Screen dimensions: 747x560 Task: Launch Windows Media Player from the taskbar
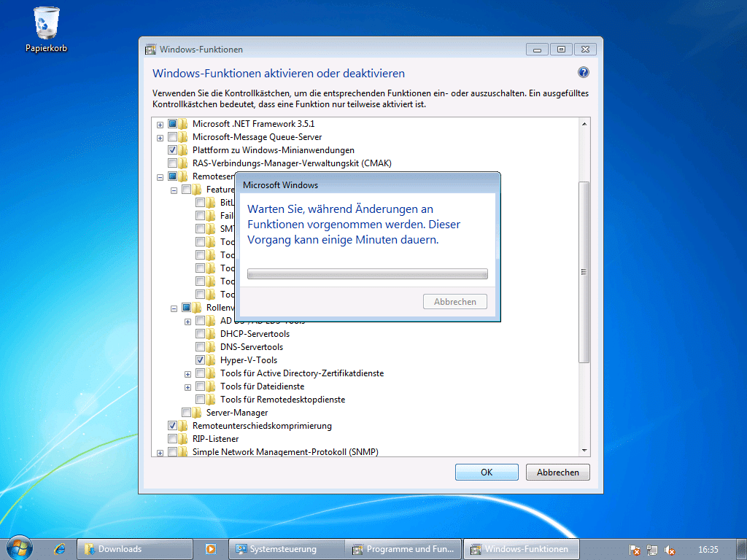pyautogui.click(x=211, y=549)
